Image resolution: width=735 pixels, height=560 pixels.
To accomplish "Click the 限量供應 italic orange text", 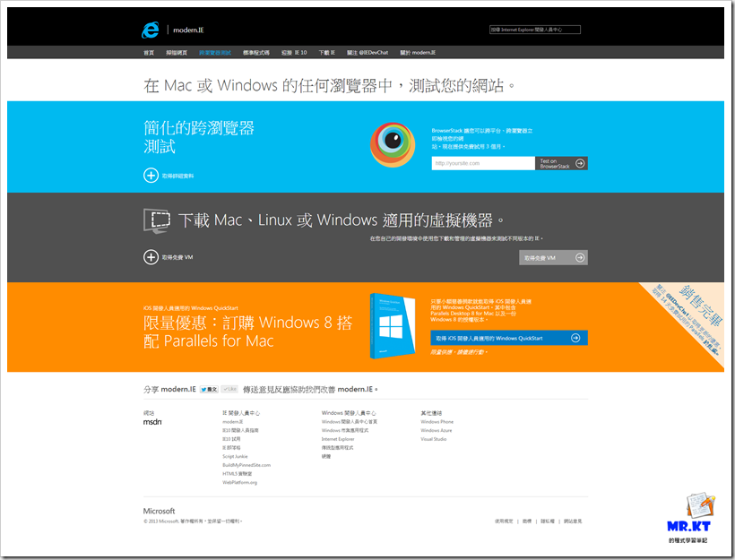I will coord(459,352).
